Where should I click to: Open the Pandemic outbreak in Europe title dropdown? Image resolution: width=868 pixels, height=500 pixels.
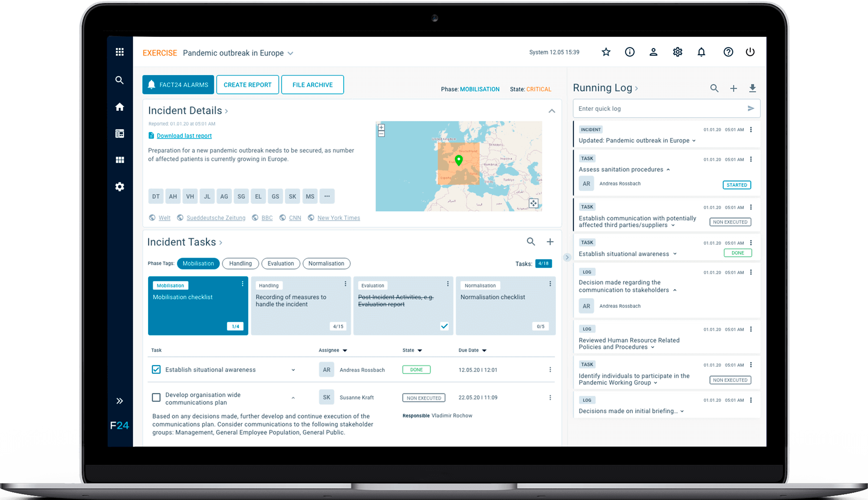click(290, 53)
